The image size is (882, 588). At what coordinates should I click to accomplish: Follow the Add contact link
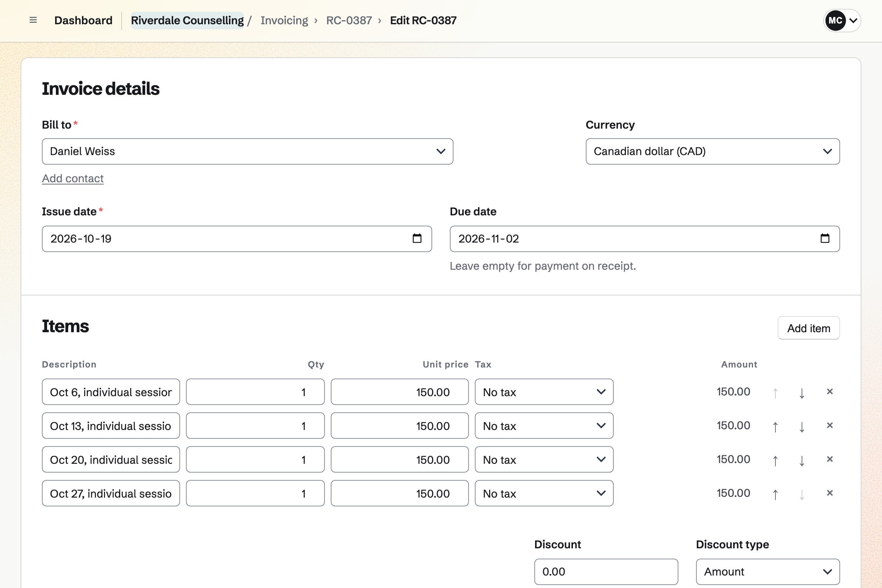pos(73,179)
